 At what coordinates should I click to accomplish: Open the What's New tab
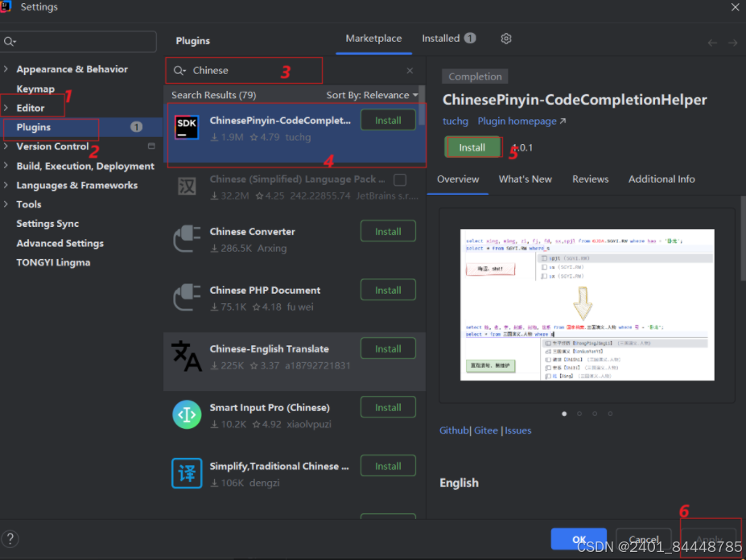tap(525, 179)
